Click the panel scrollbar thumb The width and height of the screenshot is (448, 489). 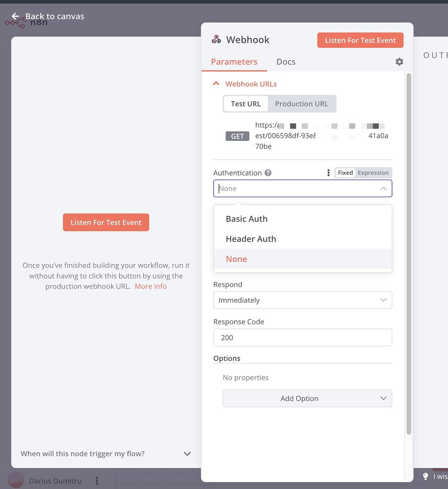pos(409,248)
